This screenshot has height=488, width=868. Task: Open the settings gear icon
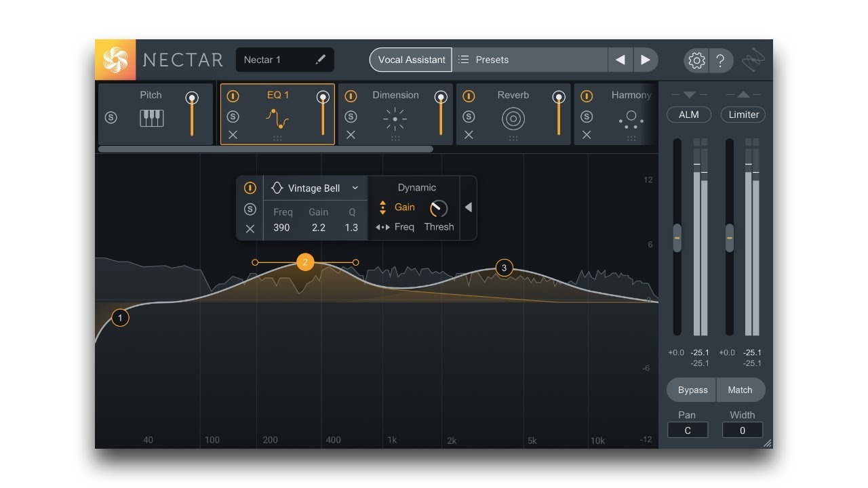696,60
